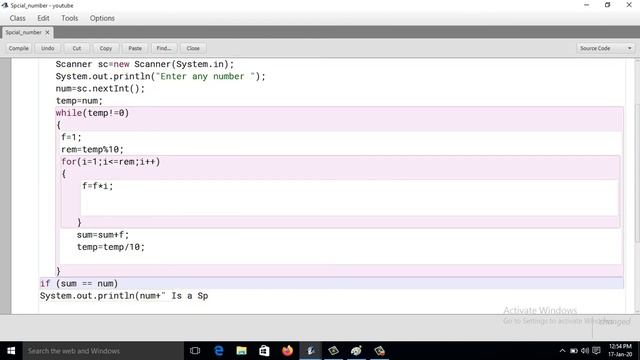This screenshot has width=640, height=360.
Task: Open the Microsoft Store taskbar icon
Action: 264,351
